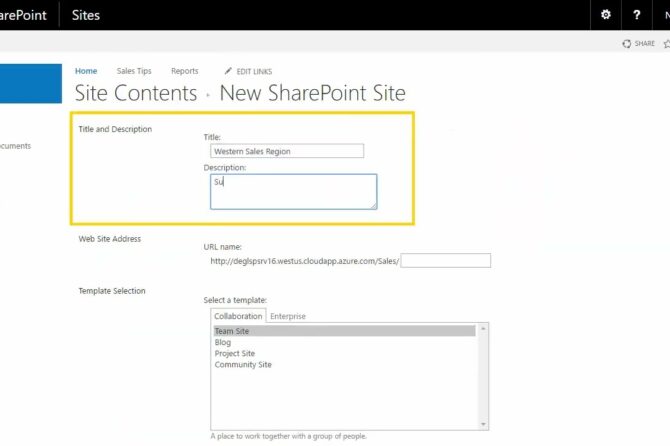Viewport: 670px width, 446px height.
Task: Choose the Community Site template
Action: (x=242, y=365)
